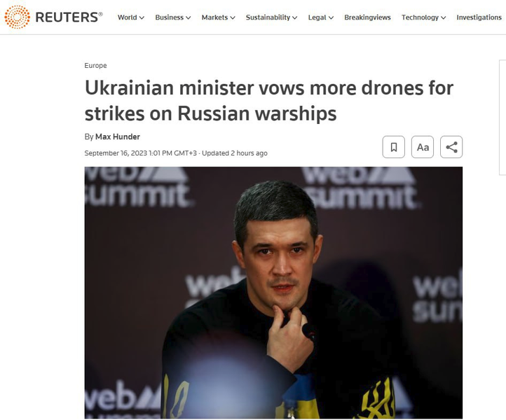Expand the Business dropdown arrow
Screen dimensions: 506x420
188,17
